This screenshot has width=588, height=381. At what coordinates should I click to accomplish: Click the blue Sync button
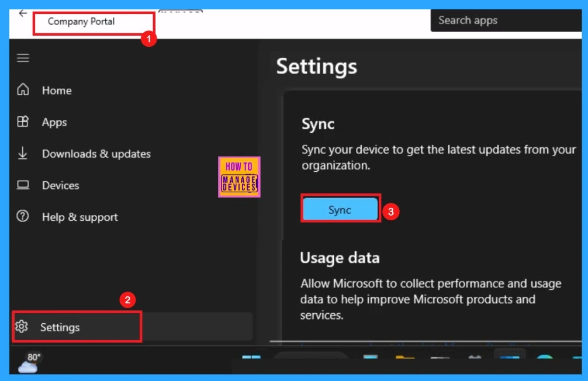340,209
